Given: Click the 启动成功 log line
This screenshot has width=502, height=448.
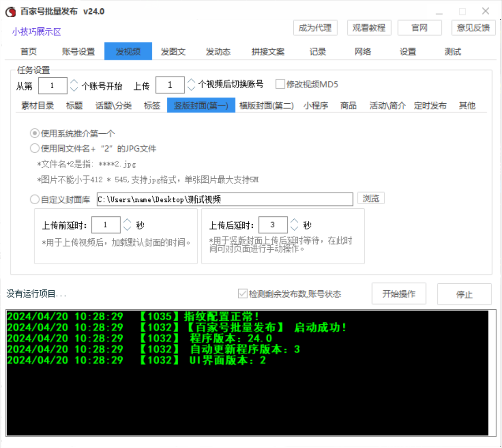Looking at the screenshot, I should [x=177, y=327].
